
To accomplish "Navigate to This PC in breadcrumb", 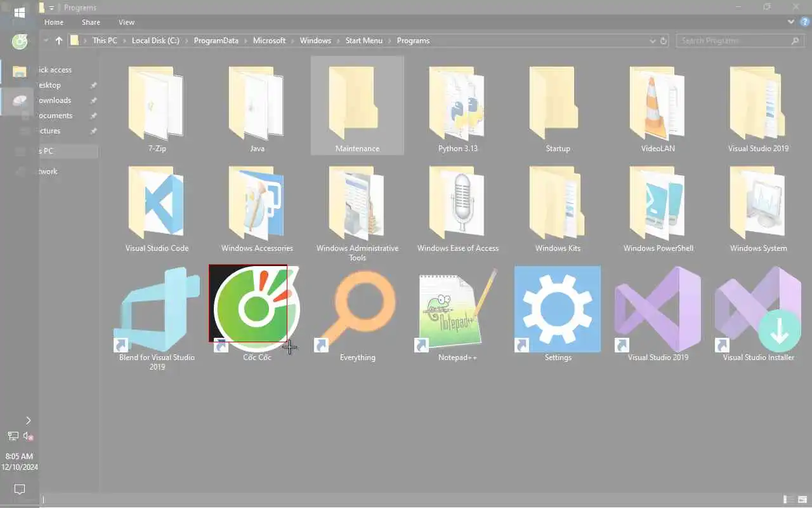I will (x=105, y=41).
